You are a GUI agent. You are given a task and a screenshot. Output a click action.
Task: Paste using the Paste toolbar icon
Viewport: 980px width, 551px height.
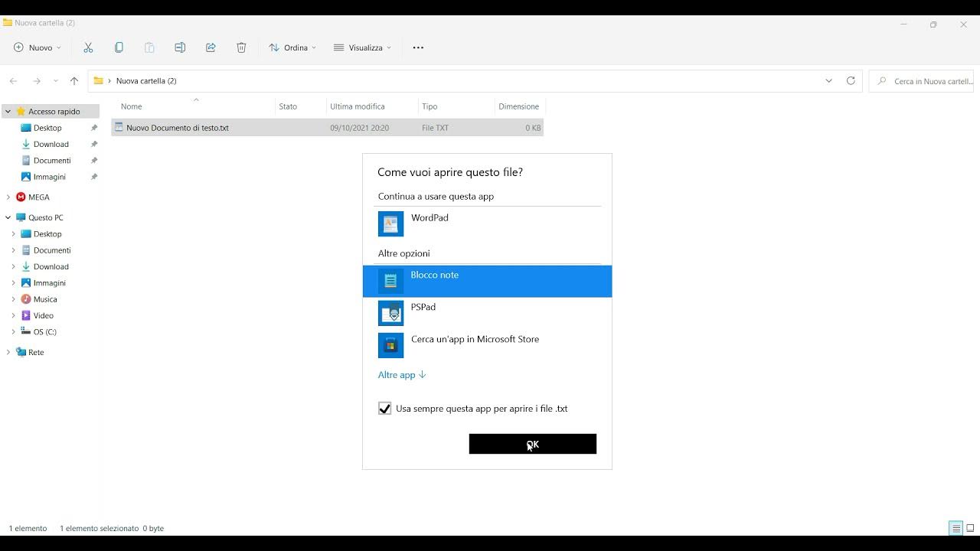(x=149, y=47)
